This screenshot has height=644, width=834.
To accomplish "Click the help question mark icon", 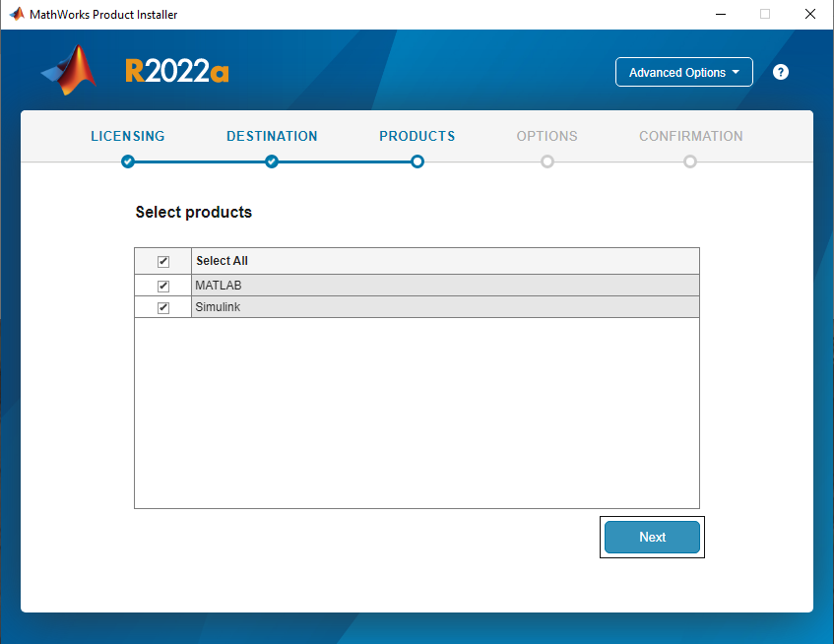I will point(781,72).
